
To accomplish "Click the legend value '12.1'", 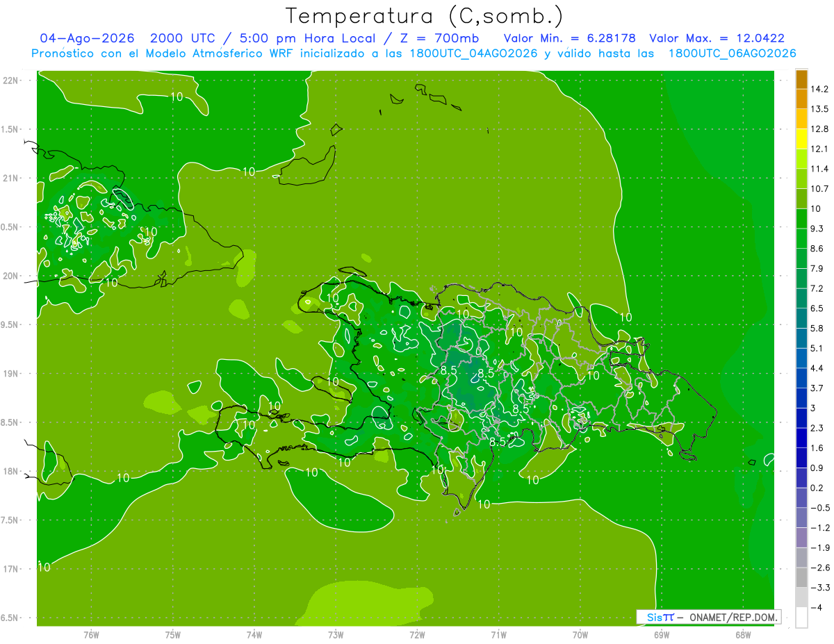I will [x=821, y=149].
